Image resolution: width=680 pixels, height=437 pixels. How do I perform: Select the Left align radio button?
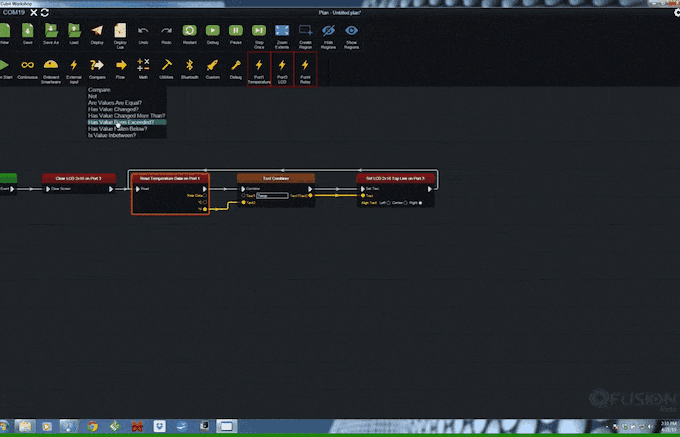(x=388, y=202)
